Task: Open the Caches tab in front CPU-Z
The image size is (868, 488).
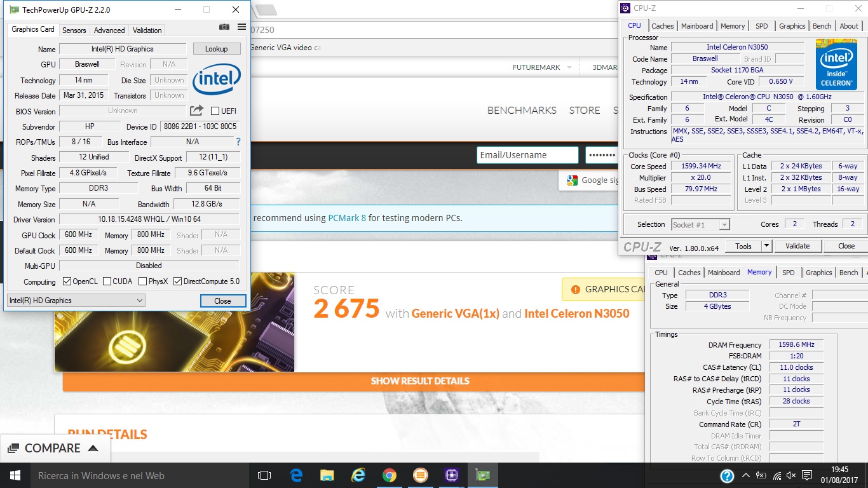Action: [x=662, y=26]
